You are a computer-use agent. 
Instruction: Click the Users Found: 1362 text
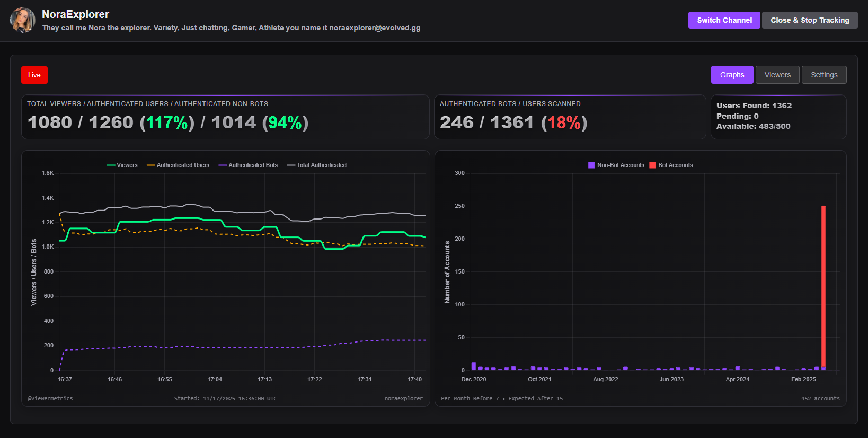coord(754,106)
